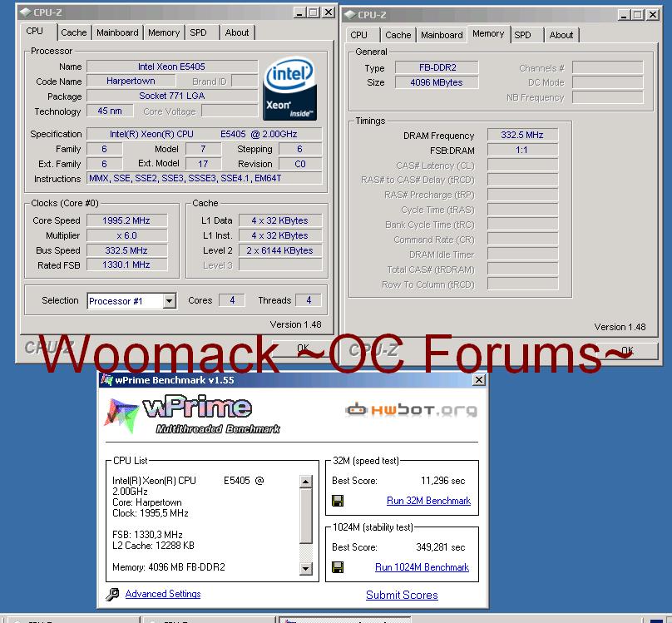Click the CPU List scrollbar thumb
Screen dimensions: 672x623
[x=305, y=516]
